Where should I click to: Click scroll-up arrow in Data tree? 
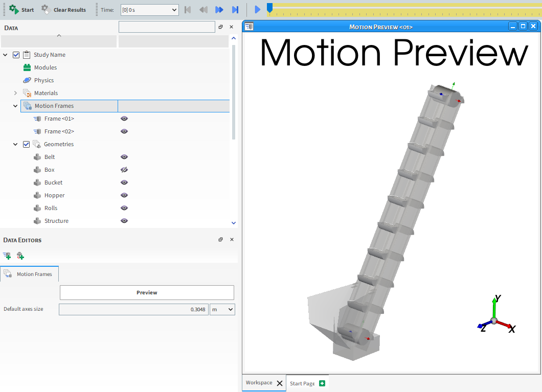(x=234, y=38)
